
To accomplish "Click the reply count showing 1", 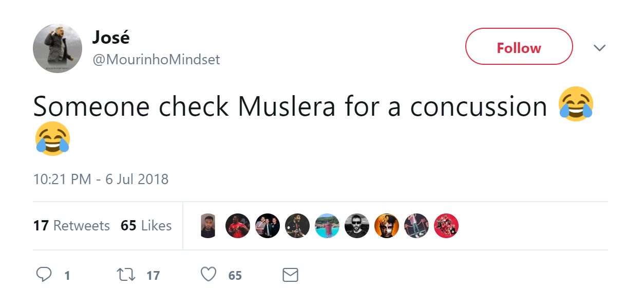I will 67,275.
